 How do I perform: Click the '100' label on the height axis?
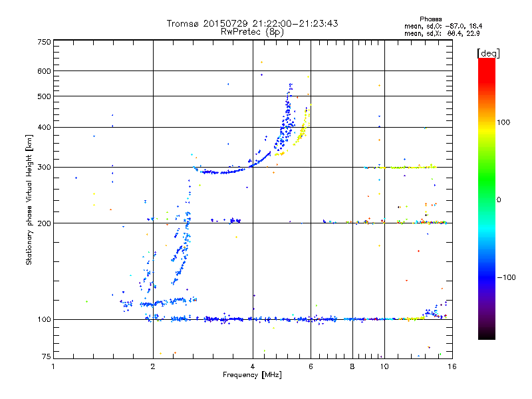tap(45, 319)
